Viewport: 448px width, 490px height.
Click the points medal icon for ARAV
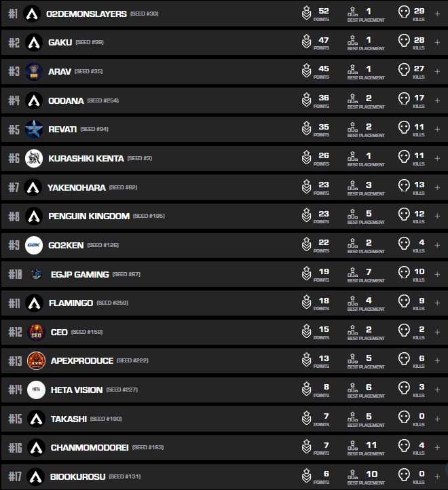307,71
